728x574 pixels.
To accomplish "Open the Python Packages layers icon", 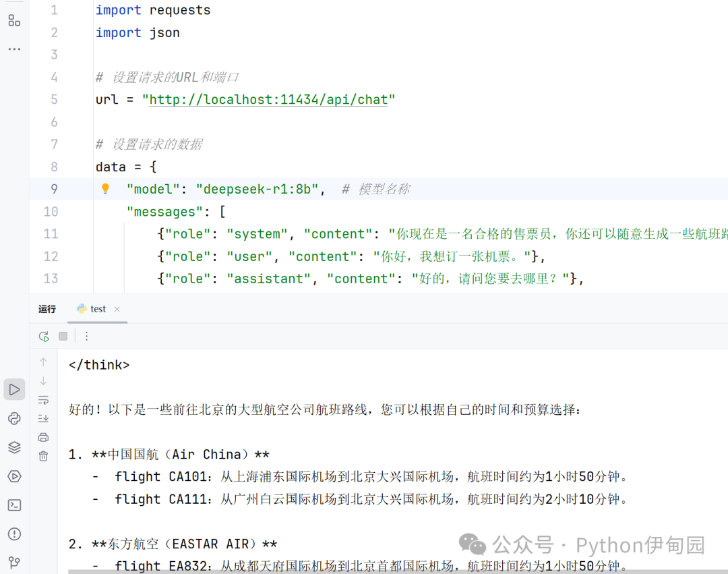I will [x=14, y=447].
